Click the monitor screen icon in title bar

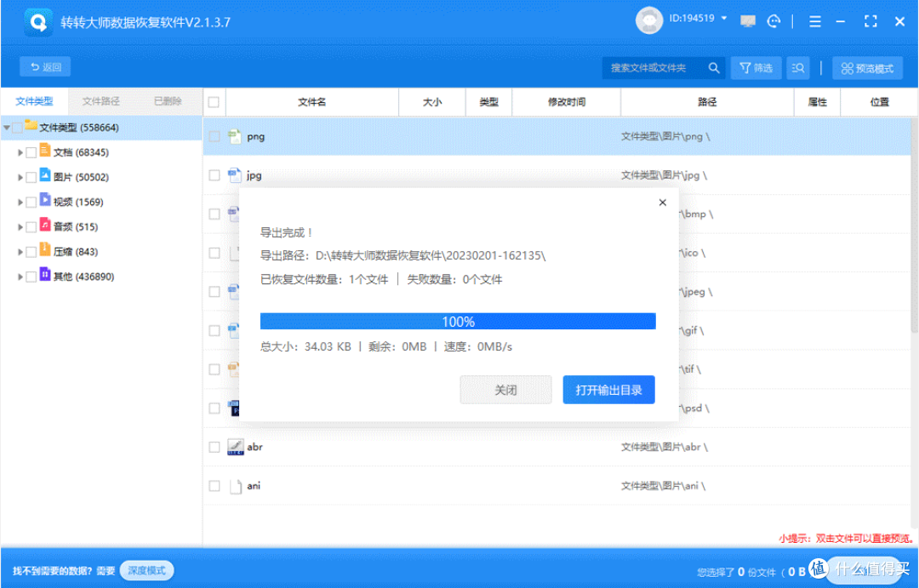pos(747,21)
